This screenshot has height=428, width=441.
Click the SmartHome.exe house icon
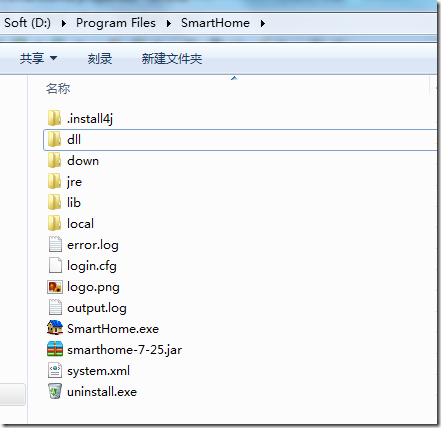[x=55, y=328]
